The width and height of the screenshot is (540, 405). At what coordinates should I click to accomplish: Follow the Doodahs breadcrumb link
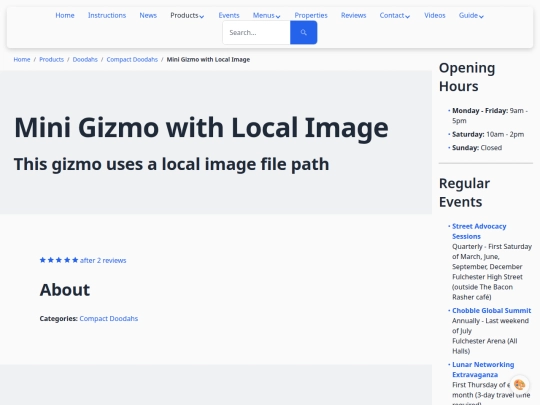85,60
